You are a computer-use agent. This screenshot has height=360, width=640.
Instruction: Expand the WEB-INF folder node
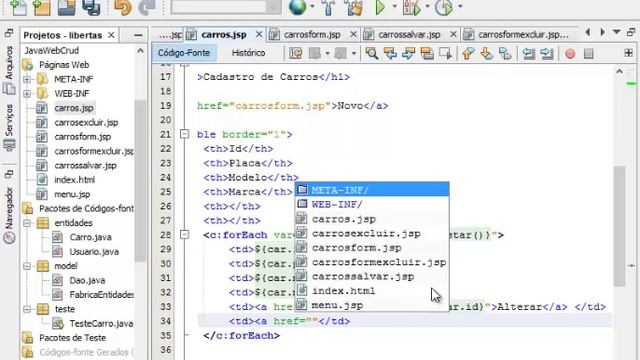[27, 94]
